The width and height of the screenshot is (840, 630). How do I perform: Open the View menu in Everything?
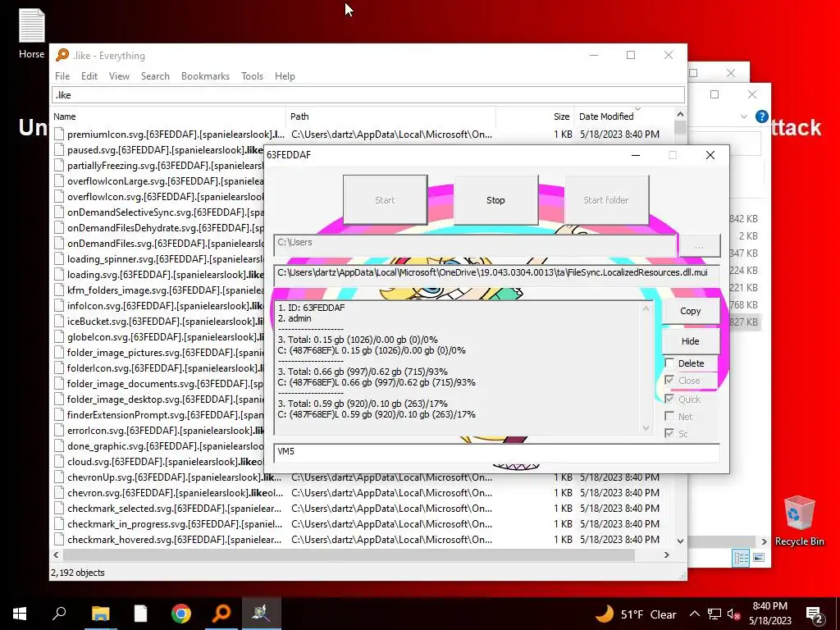point(119,76)
